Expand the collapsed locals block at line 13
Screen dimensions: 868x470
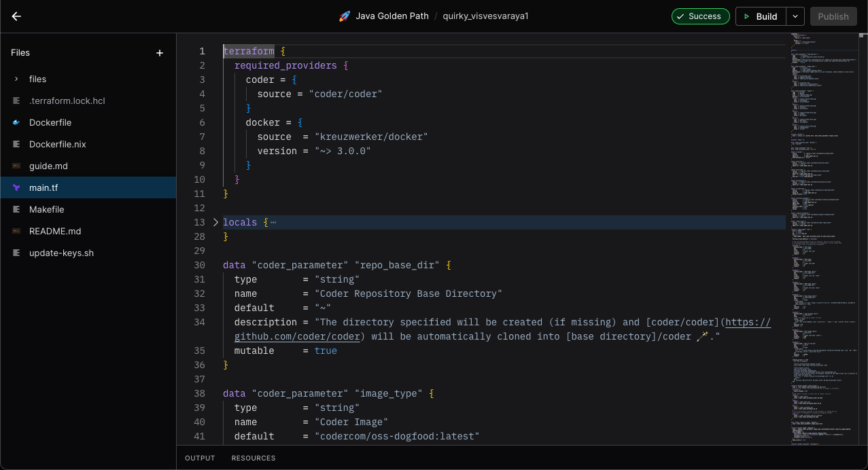(x=215, y=221)
